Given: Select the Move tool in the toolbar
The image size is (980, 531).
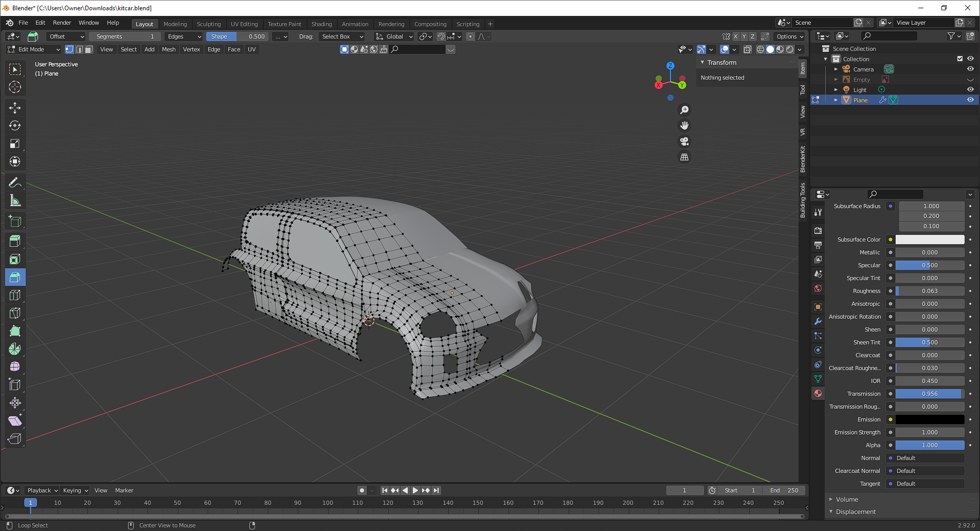Looking at the screenshot, I should 15,107.
